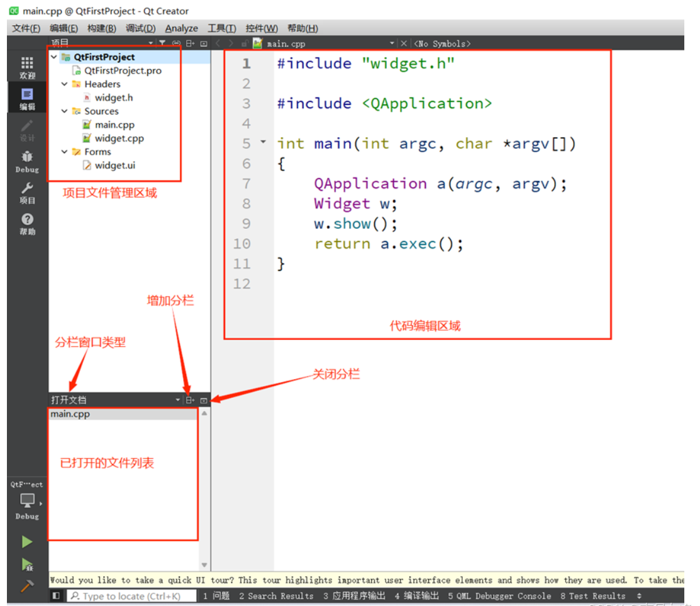Image resolution: width=700 pixels, height=606 pixels.
Task: Open the QtF...ect kit selector monitor
Action: coord(27,500)
